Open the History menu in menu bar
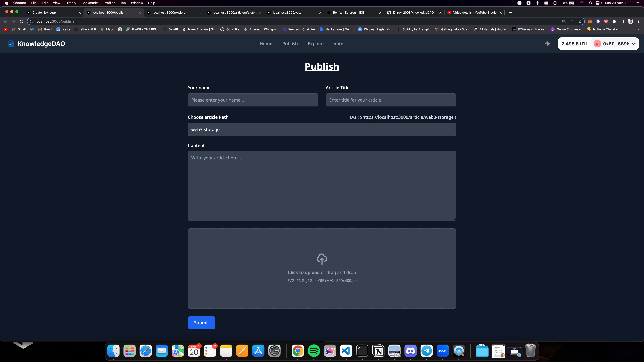Viewport: 644px width, 362px height. (x=71, y=3)
